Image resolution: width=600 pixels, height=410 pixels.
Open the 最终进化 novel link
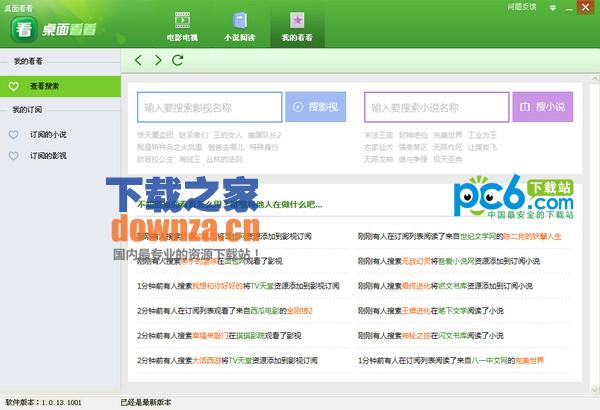point(416,286)
